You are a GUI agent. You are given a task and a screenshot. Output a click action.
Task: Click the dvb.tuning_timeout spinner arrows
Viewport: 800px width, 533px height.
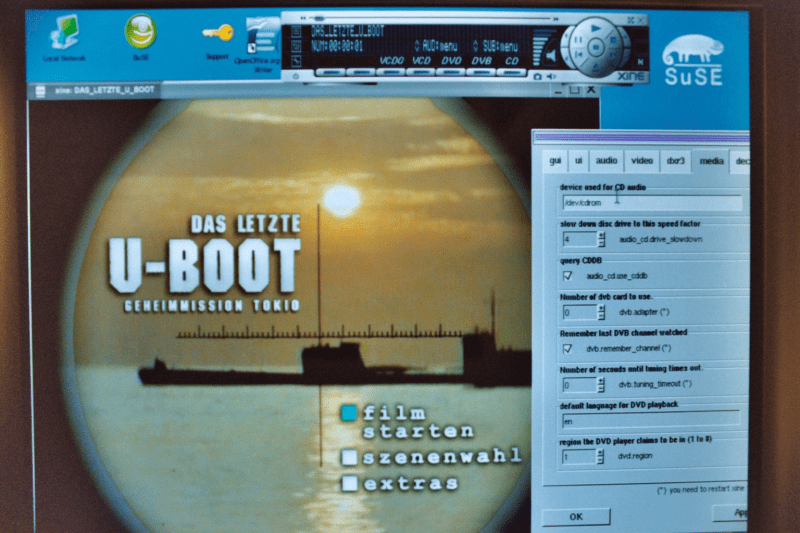pos(601,385)
